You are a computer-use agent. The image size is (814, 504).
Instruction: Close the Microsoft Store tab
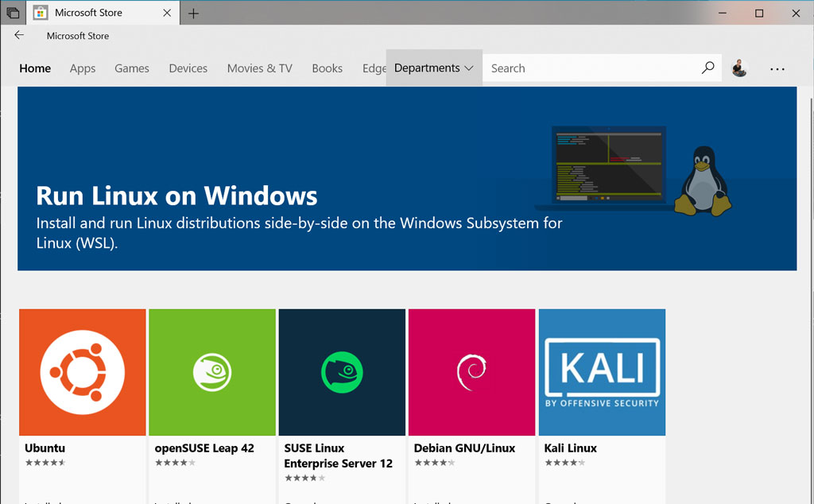pyautogui.click(x=167, y=13)
